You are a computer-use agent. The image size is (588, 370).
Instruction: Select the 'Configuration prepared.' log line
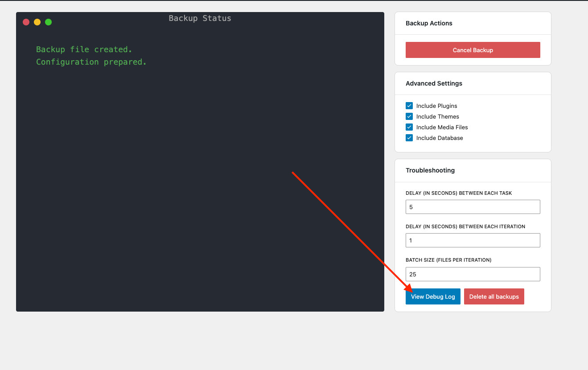(91, 62)
